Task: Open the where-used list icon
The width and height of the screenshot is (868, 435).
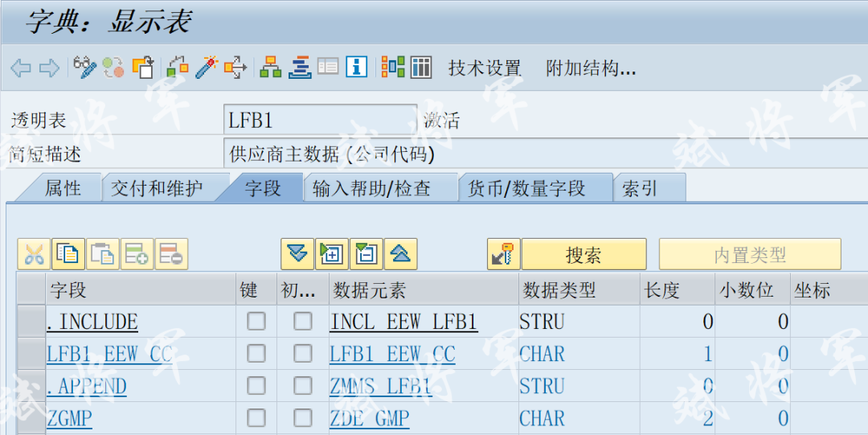Action: click(x=235, y=68)
